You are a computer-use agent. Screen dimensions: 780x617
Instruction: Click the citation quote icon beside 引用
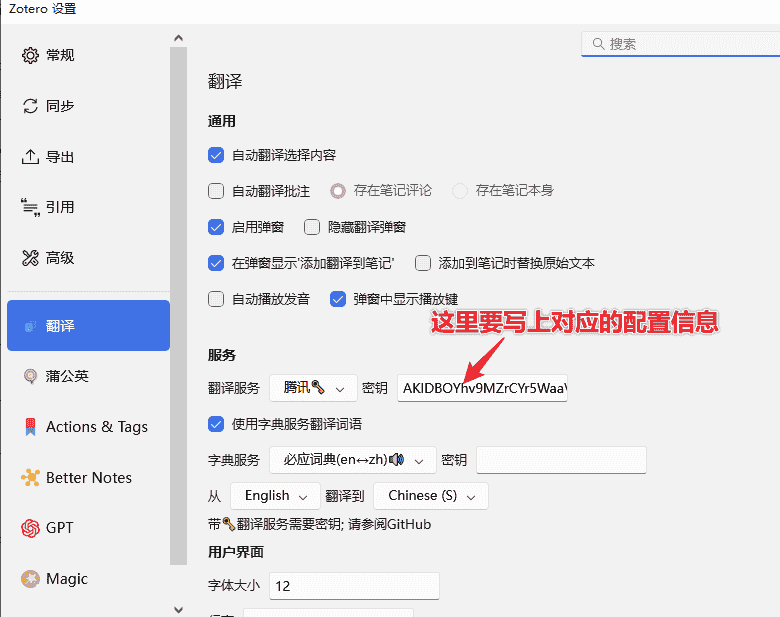pyautogui.click(x=30, y=207)
